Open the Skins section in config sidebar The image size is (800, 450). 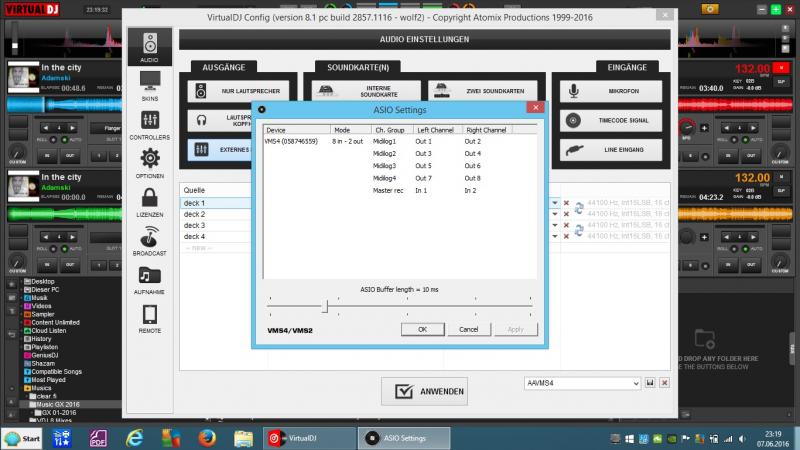tap(149, 86)
